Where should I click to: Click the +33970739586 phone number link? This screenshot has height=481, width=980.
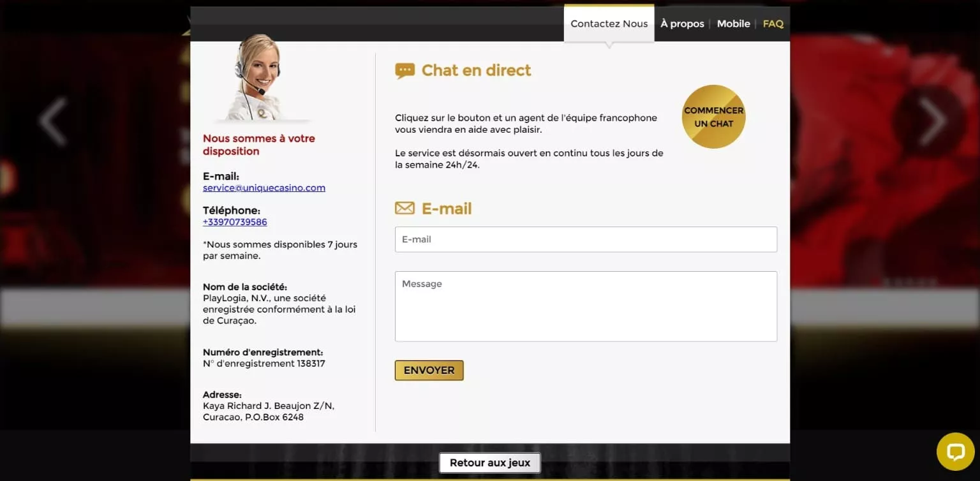[x=235, y=223]
